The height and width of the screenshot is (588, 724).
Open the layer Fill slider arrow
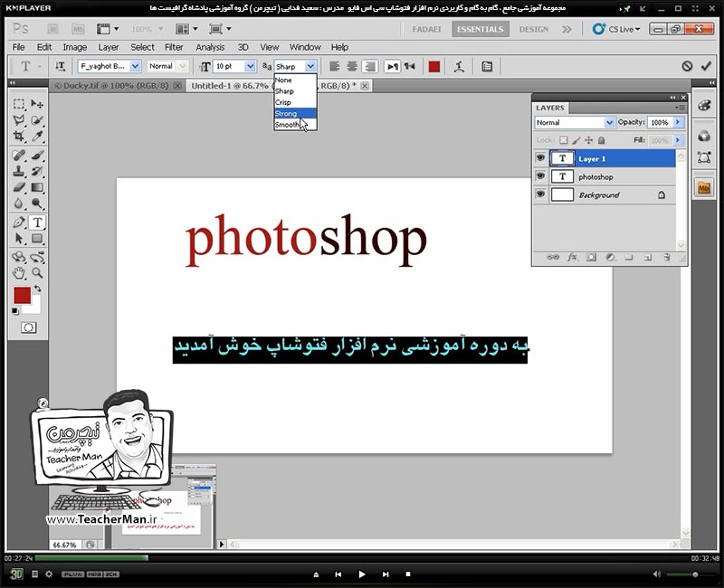(x=678, y=140)
